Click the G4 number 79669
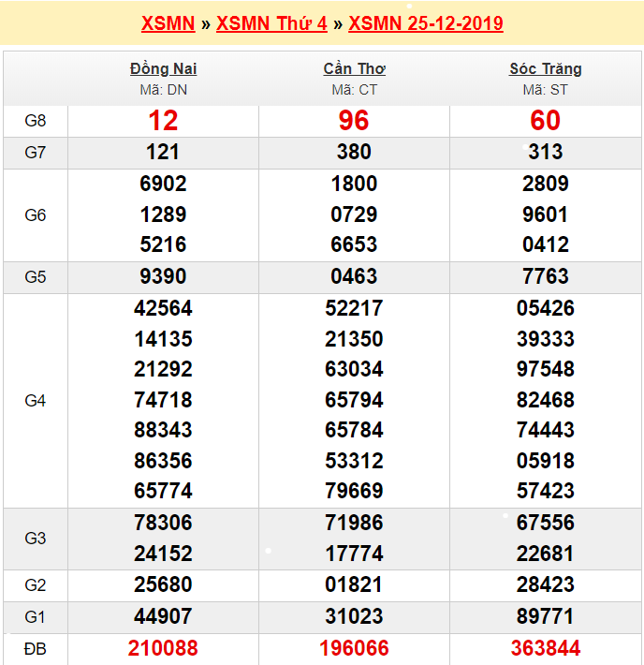 (354, 491)
